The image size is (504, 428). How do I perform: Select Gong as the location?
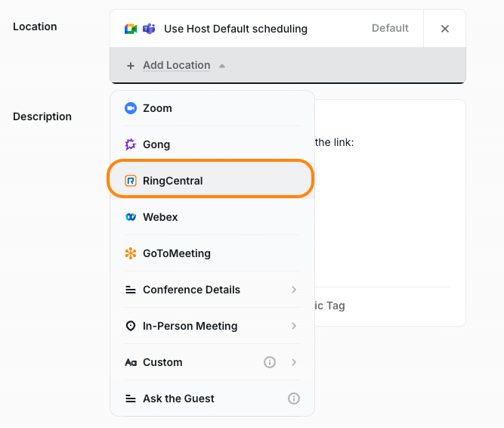click(212, 144)
